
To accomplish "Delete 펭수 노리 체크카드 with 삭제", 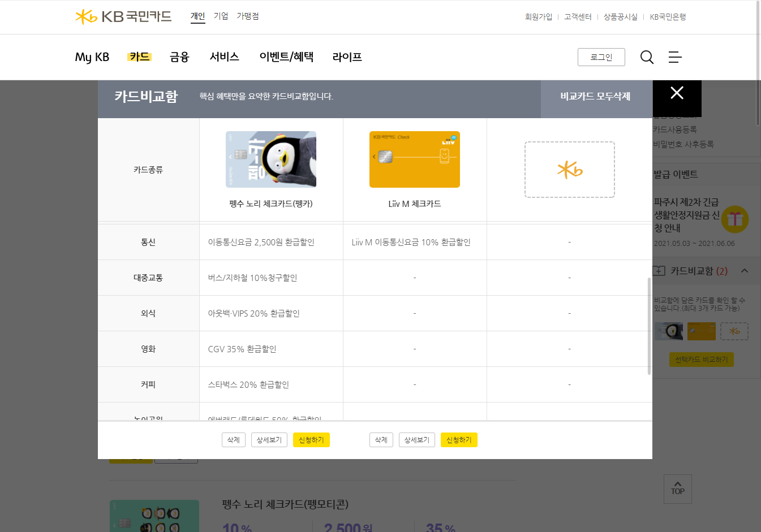I will click(x=234, y=440).
